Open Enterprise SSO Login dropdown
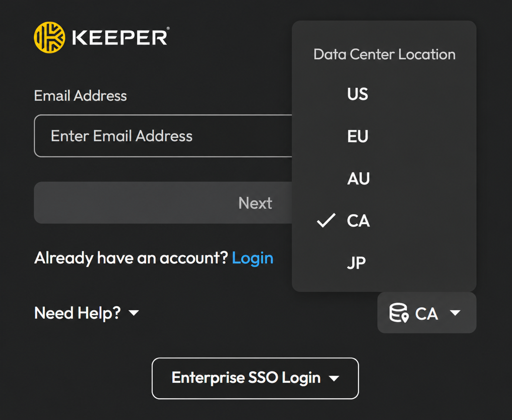Screen dimensions: 512x420 click(255, 378)
